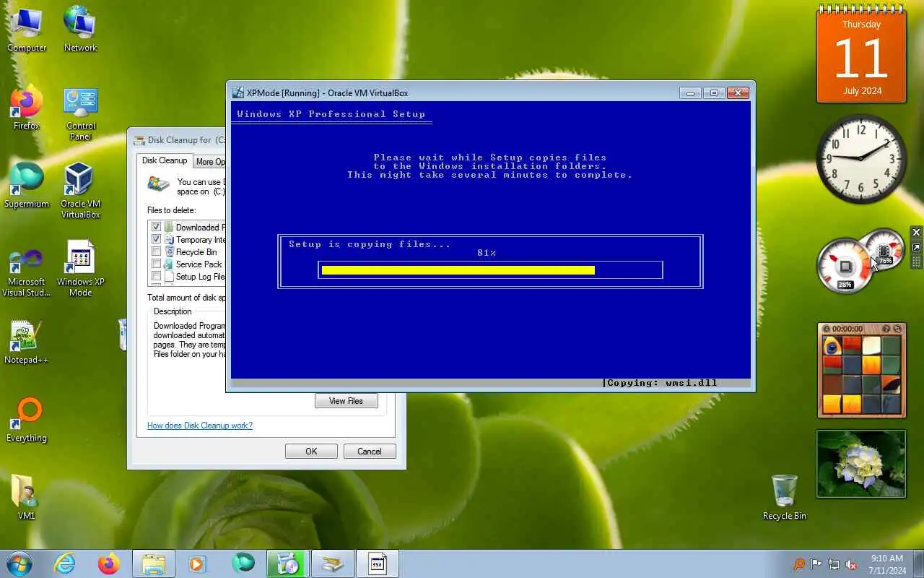Click the blue eye puzzle tile
Viewport: 924px width, 578px height.
pos(832,345)
